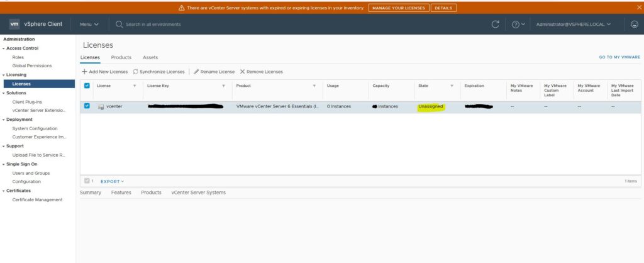The height and width of the screenshot is (263, 644).
Task: Open System Configuration in sidebar
Action: [35, 128]
